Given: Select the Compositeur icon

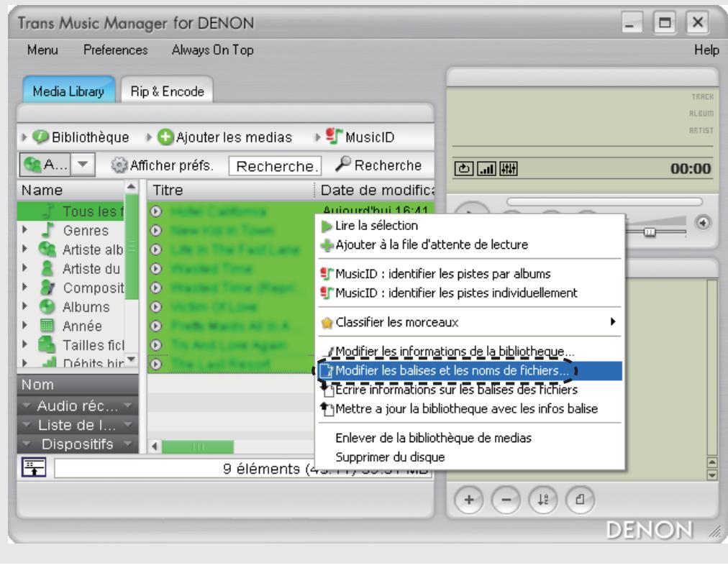Looking at the screenshot, I should pyautogui.click(x=47, y=288).
